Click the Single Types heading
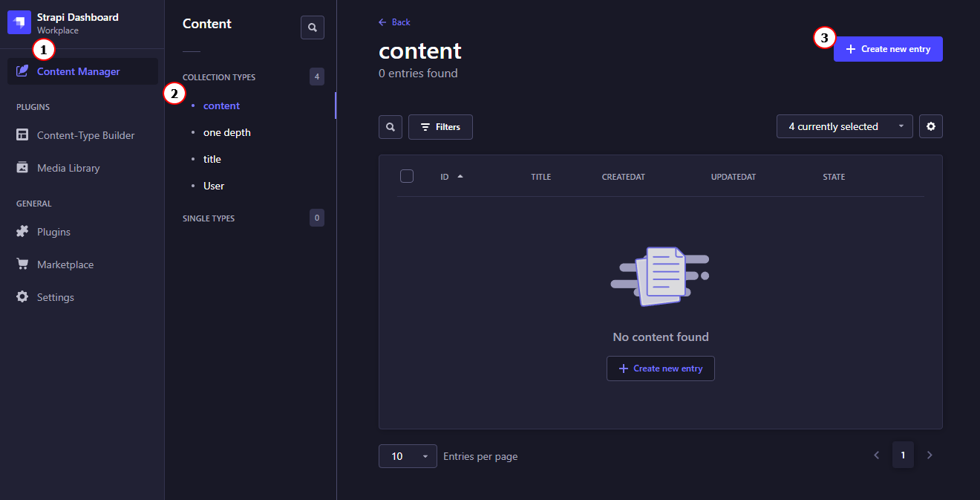The width and height of the screenshot is (980, 500). pyautogui.click(x=209, y=218)
